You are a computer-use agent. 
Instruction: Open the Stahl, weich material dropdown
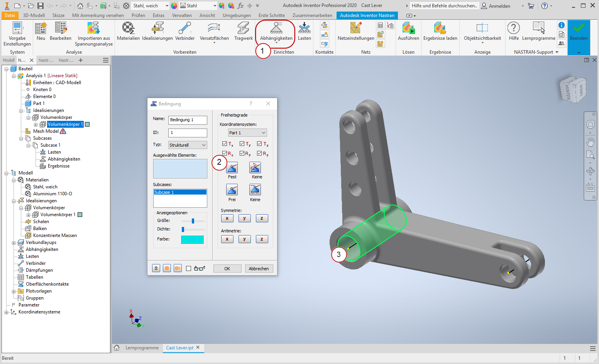[x=151, y=6]
